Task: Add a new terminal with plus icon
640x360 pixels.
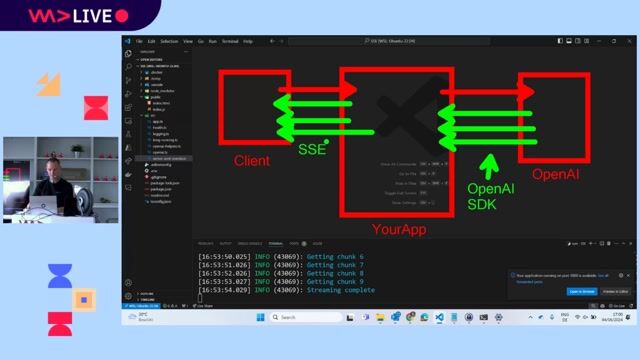Action: tap(591, 244)
